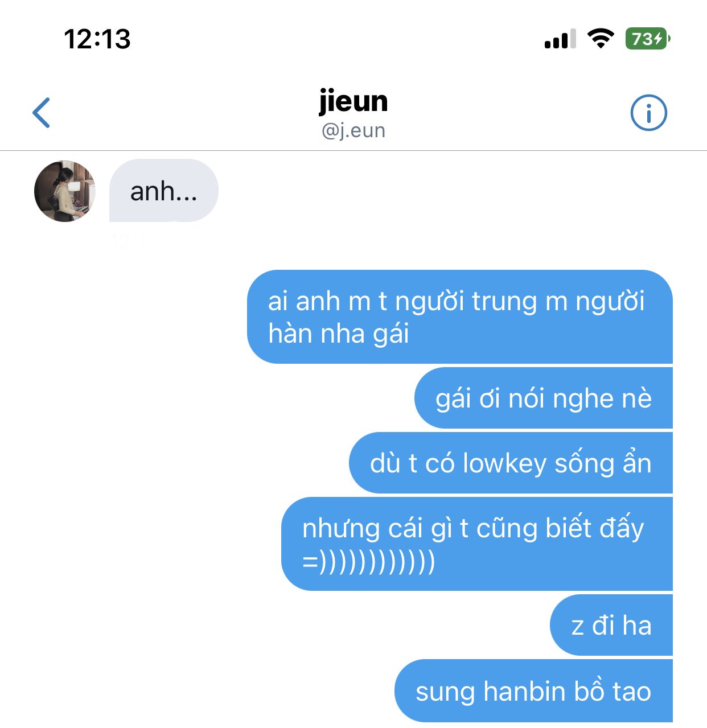Screen dimensions: 707x728
Task: Open jieun's profile picture avatar
Action: [x=65, y=191]
